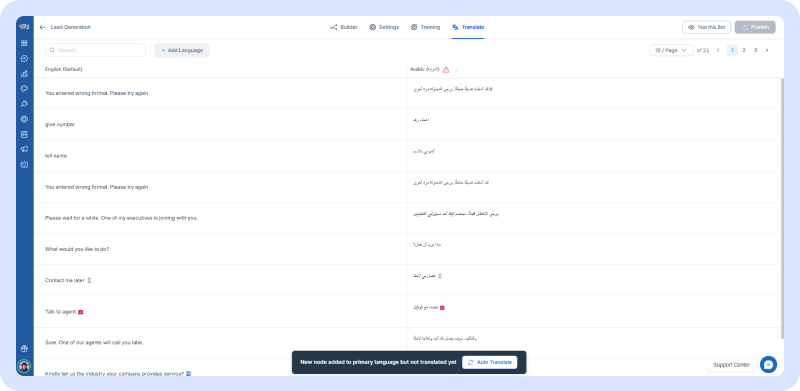Image resolution: width=800 pixels, height=391 pixels.
Task: Click the 'give number' English text
Action: (x=60, y=124)
